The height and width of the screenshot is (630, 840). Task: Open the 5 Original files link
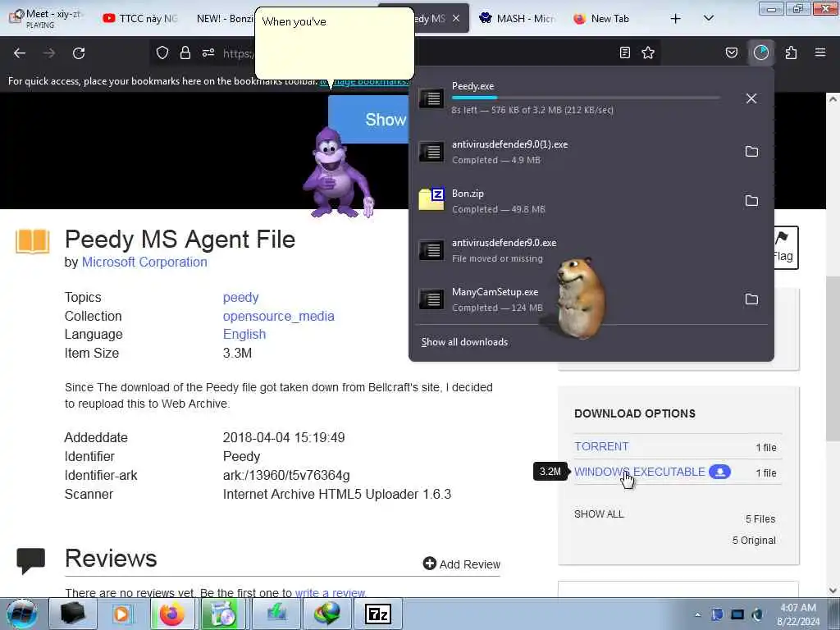click(x=754, y=541)
